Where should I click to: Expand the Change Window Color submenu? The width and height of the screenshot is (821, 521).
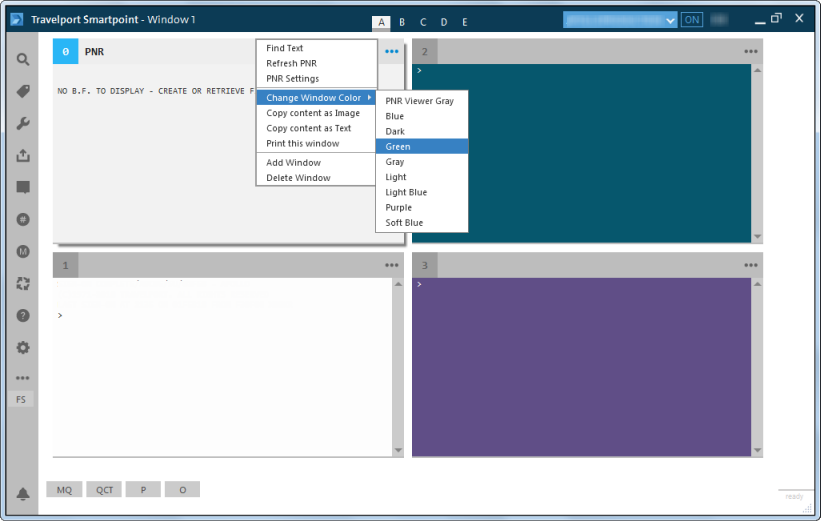pyautogui.click(x=316, y=98)
